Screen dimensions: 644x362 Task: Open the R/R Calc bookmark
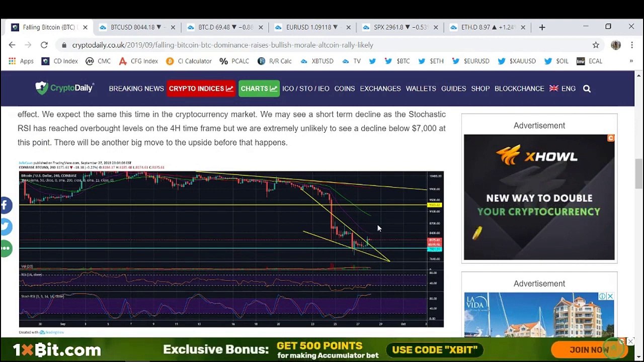275,61
